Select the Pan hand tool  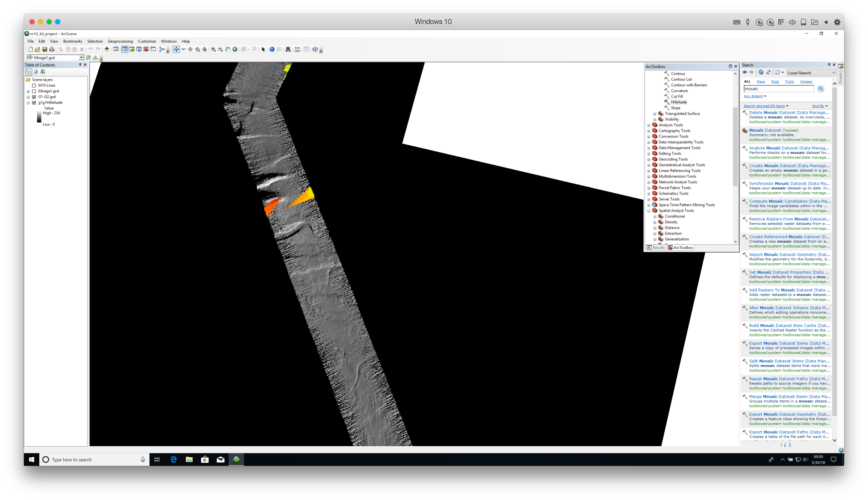point(228,50)
